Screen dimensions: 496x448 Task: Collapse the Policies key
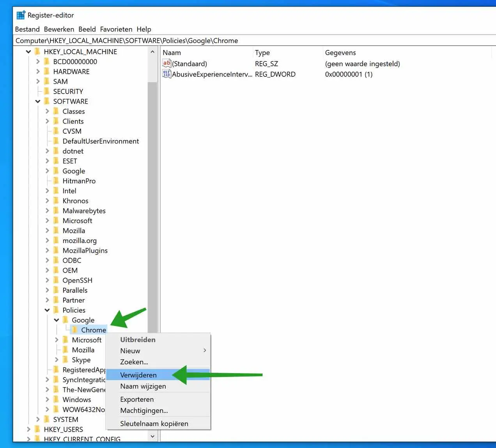pos(47,310)
